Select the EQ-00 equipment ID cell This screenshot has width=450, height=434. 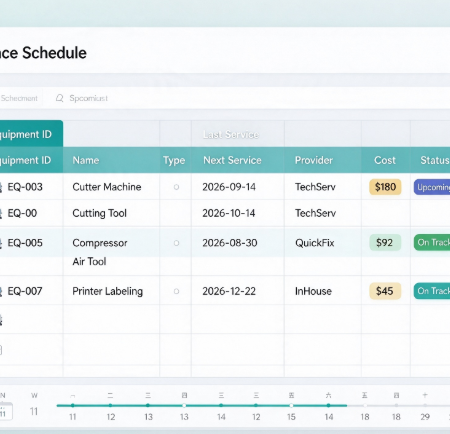click(x=22, y=213)
